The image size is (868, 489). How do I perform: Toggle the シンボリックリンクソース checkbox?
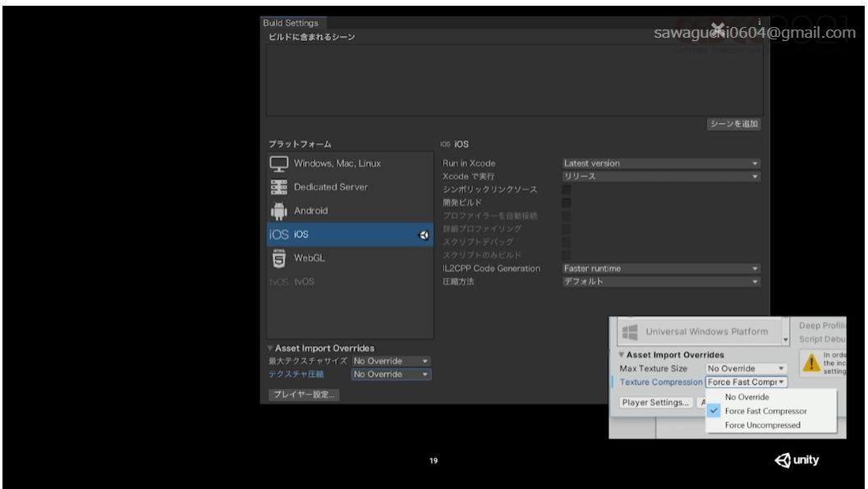(567, 190)
